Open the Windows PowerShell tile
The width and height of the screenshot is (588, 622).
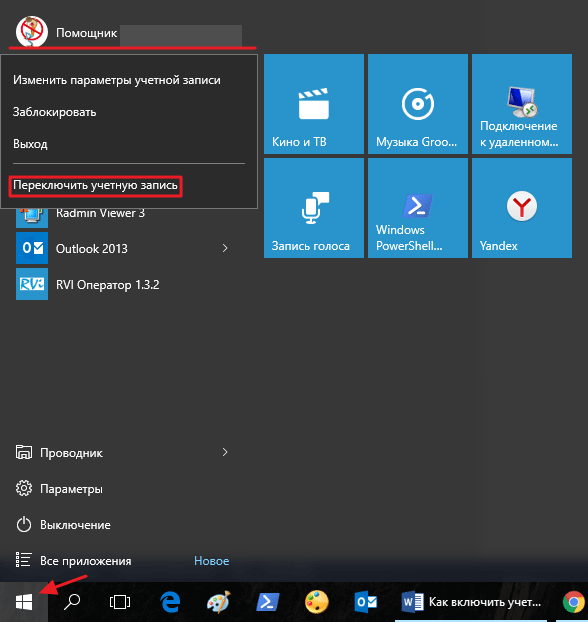(x=418, y=208)
